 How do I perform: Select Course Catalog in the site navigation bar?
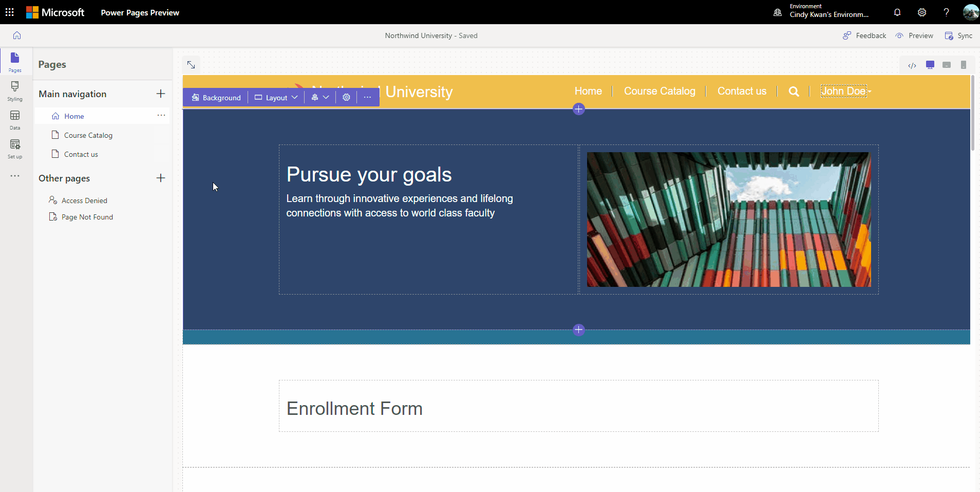[x=659, y=91]
